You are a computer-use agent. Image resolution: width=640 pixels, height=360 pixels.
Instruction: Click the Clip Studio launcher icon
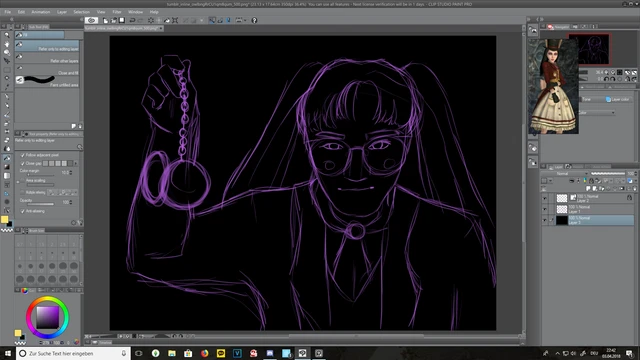[92, 20]
